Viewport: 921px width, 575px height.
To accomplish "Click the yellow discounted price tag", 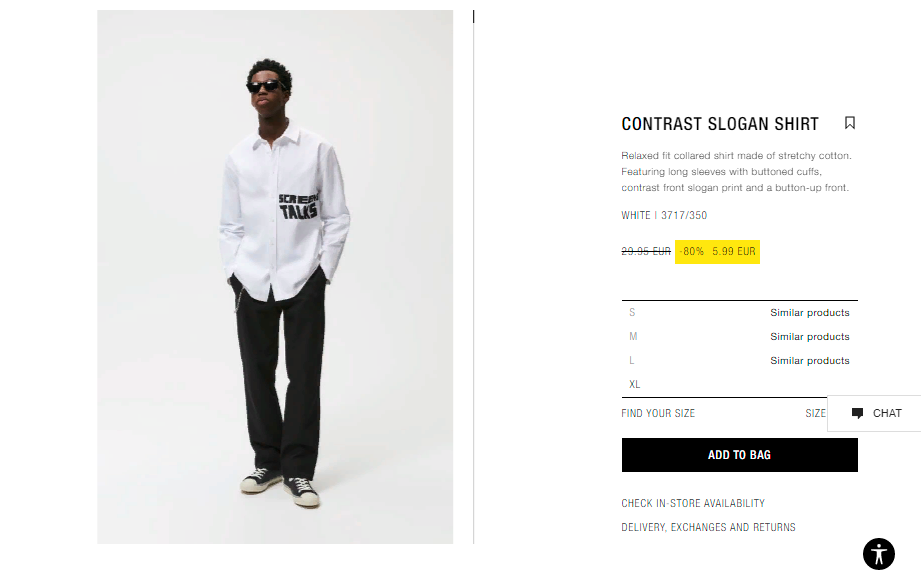I will 717,251.
